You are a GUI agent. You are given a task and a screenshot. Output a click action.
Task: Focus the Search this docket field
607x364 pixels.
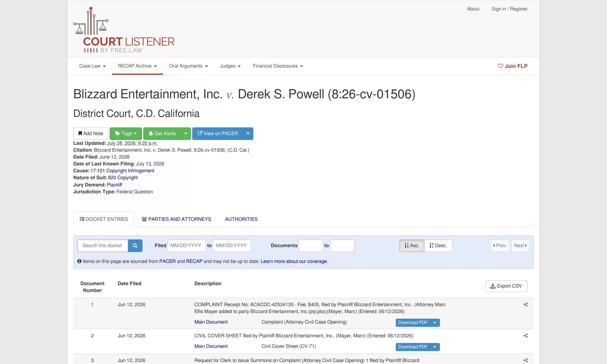pos(103,246)
